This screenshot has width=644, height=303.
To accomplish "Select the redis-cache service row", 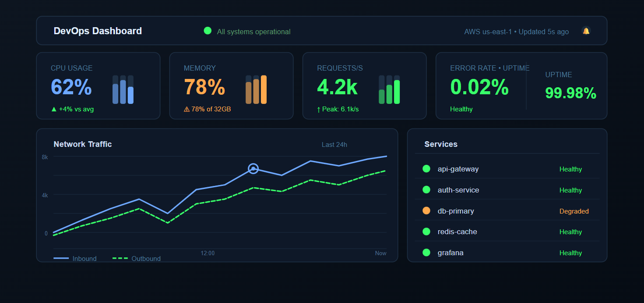I will (507, 232).
